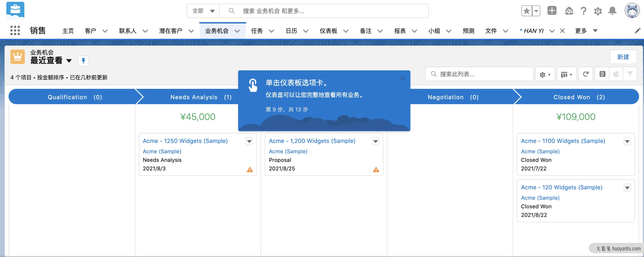Switch to the HAN YI tab
Image resolution: width=644 pixels, height=257 pixels.
(532, 31)
